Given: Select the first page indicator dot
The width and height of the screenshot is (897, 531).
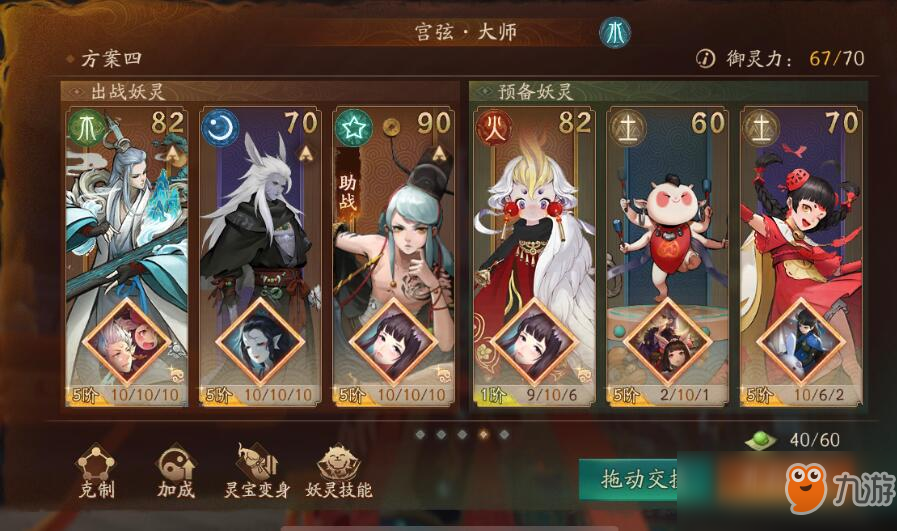Looking at the screenshot, I should pos(420,435).
